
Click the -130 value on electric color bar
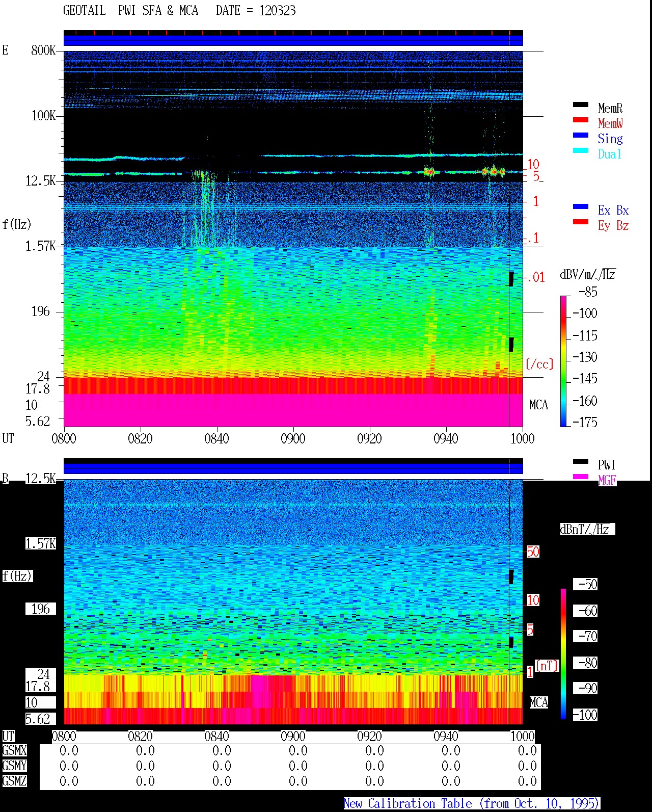click(585, 357)
